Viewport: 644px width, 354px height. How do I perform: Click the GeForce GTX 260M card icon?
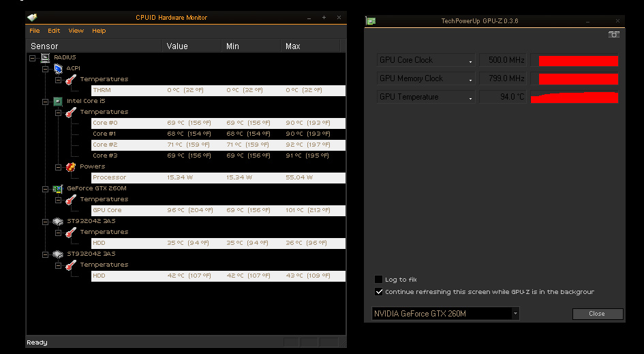57,189
